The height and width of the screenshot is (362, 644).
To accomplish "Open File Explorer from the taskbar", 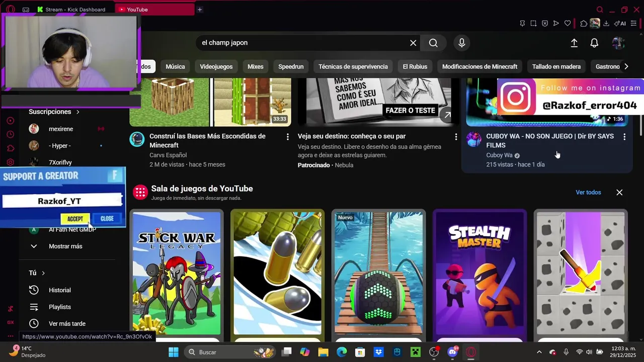I will tap(323, 352).
